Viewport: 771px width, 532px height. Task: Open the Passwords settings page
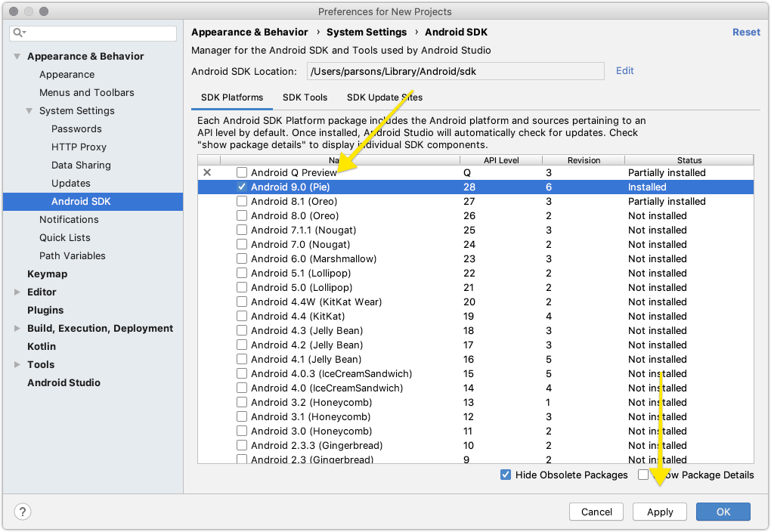(x=76, y=129)
